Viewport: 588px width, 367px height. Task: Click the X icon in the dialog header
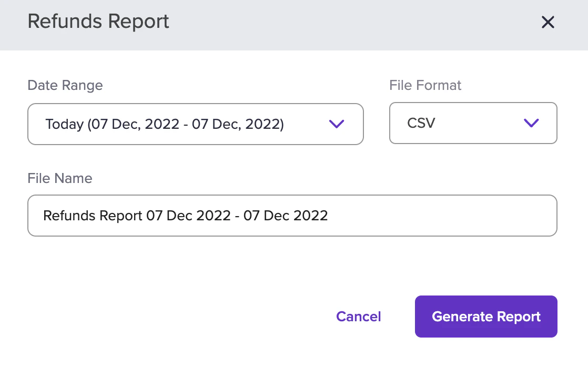548,22
